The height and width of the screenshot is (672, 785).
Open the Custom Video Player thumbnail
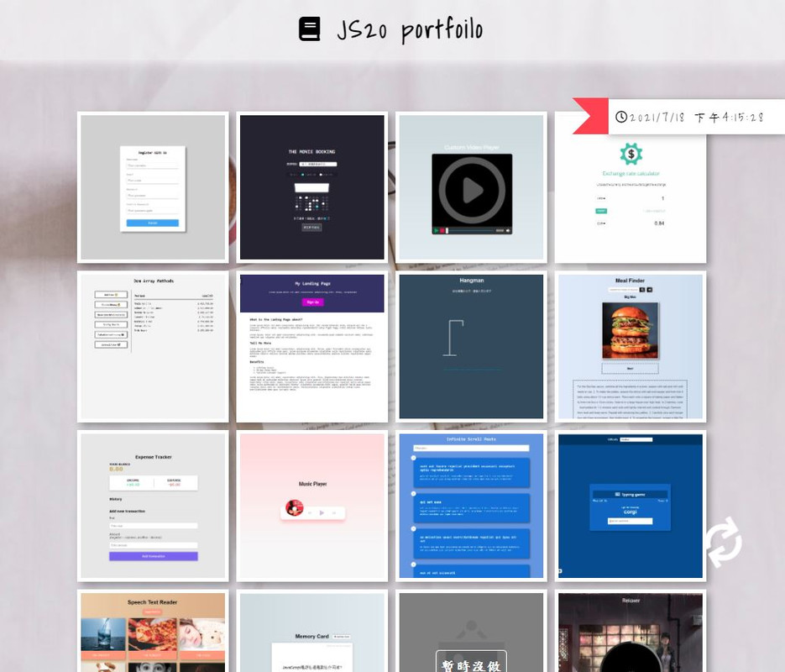click(x=471, y=187)
